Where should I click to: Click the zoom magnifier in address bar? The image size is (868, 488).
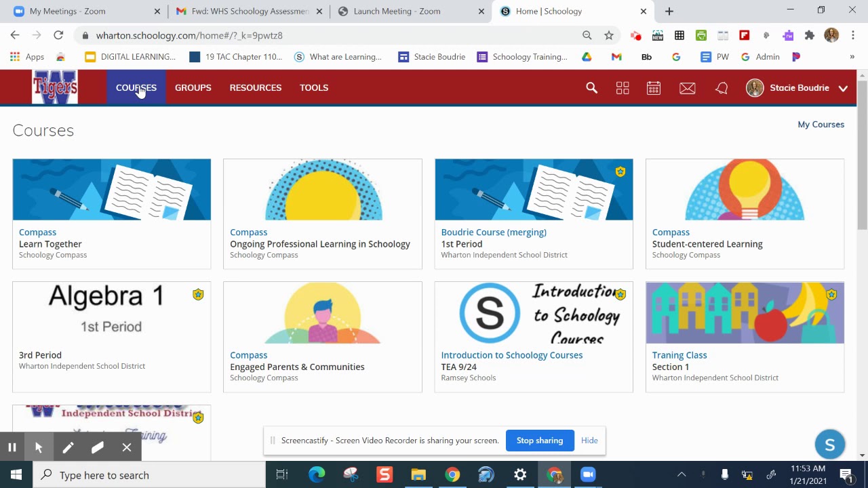click(587, 35)
